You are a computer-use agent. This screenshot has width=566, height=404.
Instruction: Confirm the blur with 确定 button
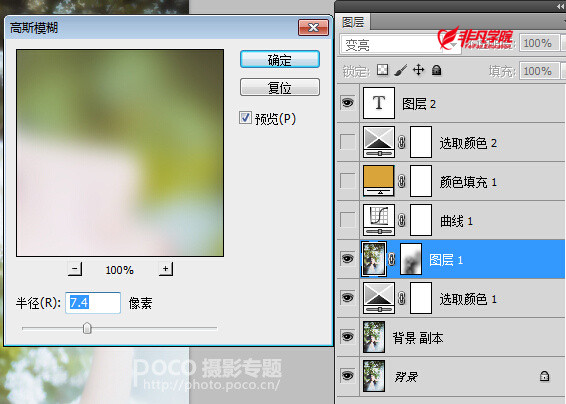click(x=280, y=59)
